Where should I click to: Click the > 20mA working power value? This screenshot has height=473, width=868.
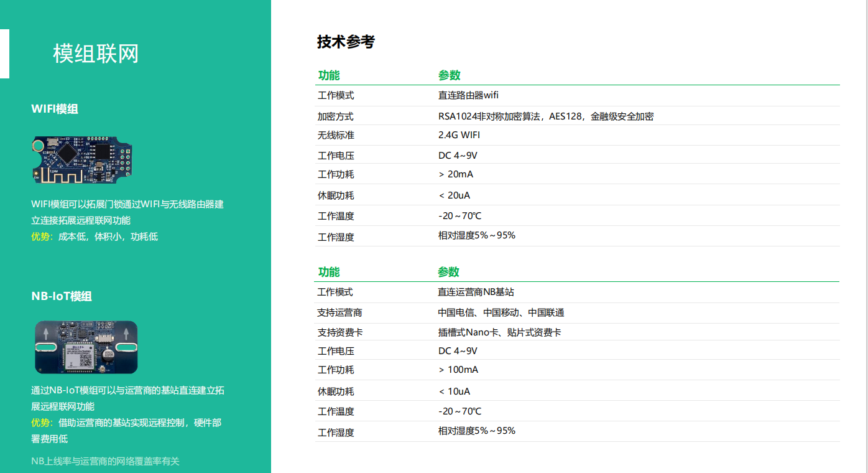(456, 174)
